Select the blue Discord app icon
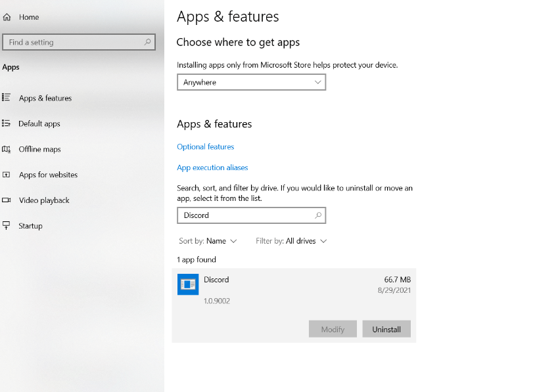The width and height of the screenshot is (535, 392). pos(188,284)
